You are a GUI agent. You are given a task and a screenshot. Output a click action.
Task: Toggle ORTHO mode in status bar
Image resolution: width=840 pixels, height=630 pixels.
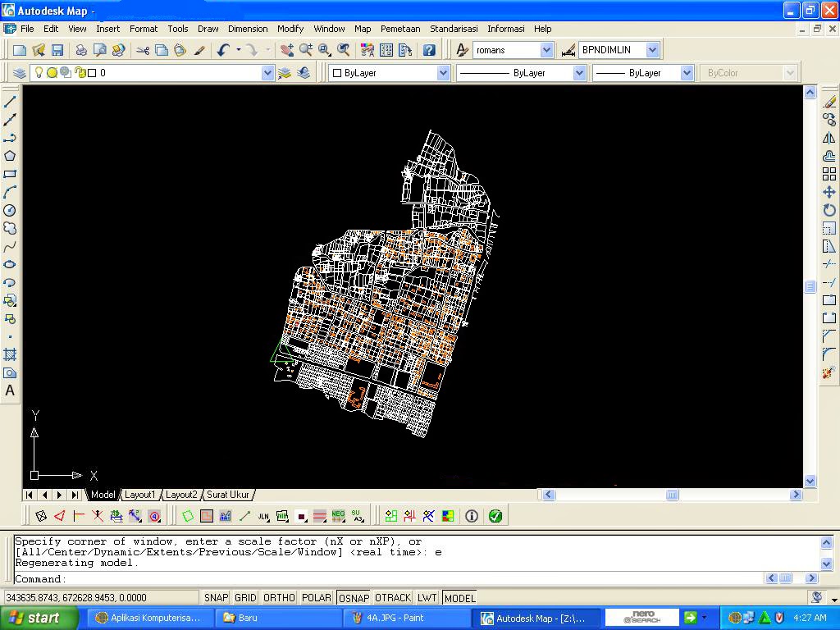pos(279,598)
